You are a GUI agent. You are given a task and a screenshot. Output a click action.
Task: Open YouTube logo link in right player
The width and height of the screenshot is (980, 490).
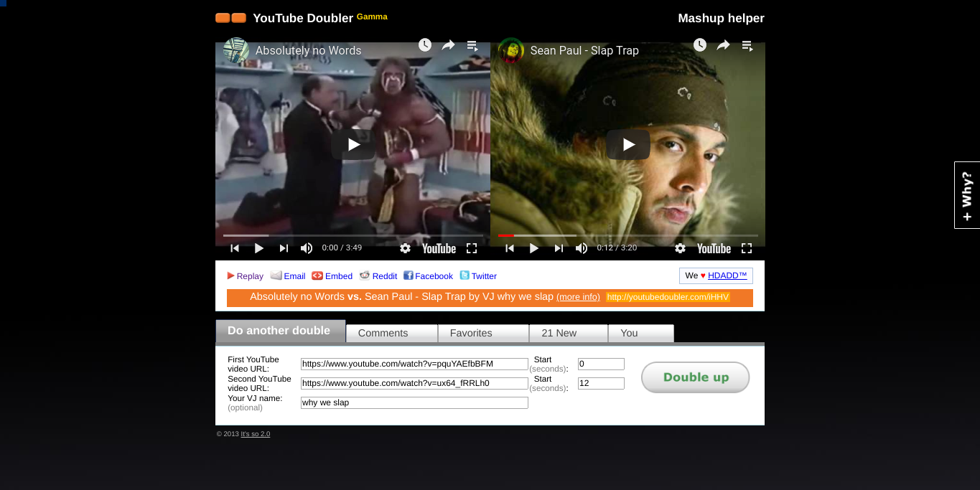click(x=714, y=248)
